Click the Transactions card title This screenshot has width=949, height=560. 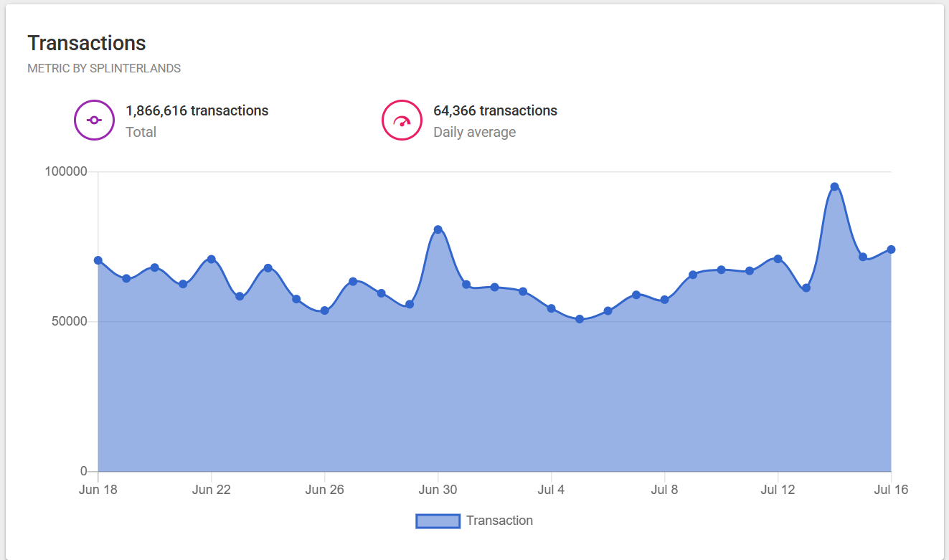click(x=87, y=43)
